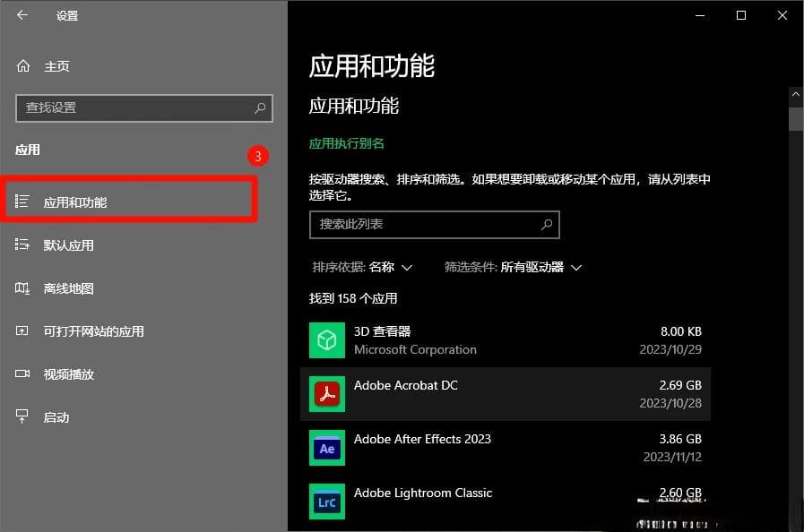Select Adobe Lightroom Classic app name
Screen dimensions: 804x532
[x=423, y=493]
